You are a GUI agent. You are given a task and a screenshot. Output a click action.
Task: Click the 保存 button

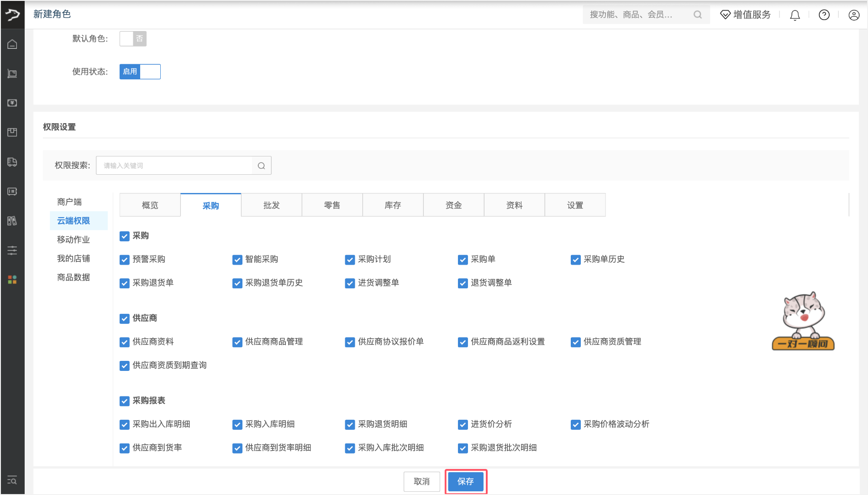tap(465, 481)
